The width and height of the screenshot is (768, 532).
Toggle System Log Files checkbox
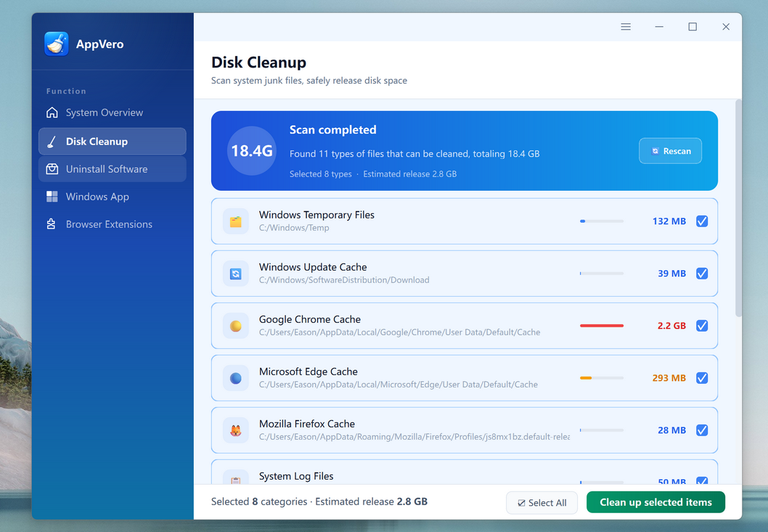pos(702,481)
